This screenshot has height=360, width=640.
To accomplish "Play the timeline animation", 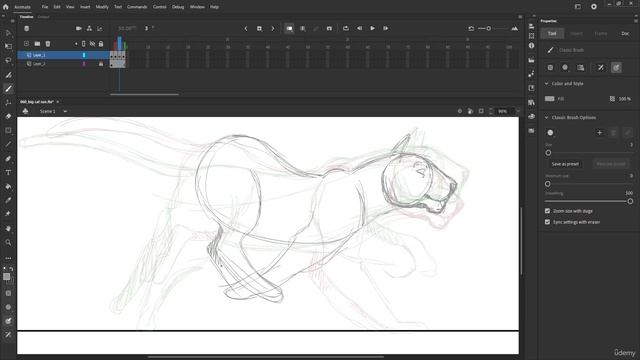I will point(372,29).
